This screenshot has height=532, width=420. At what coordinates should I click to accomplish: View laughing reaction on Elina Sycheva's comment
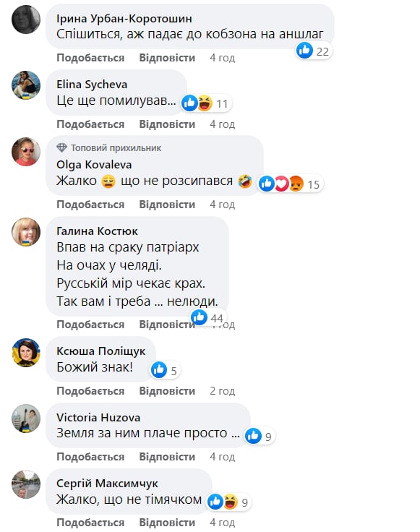click(205, 103)
